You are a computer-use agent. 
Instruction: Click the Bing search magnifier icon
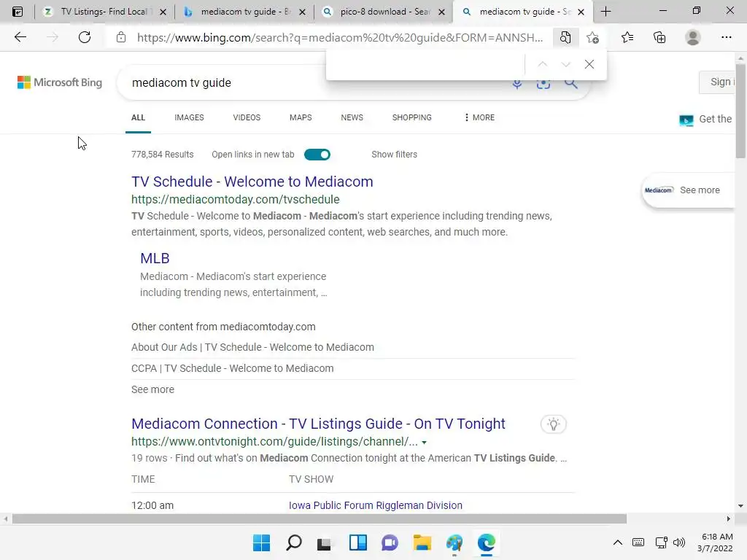(x=570, y=84)
